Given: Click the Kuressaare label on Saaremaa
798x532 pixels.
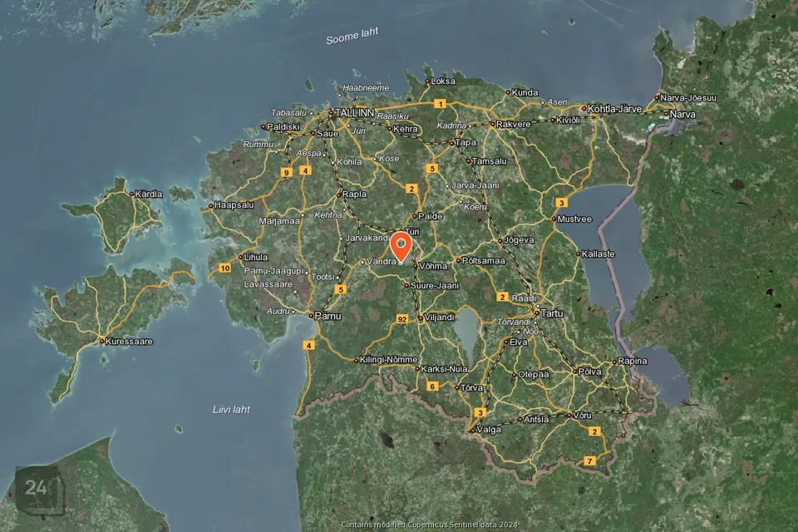Looking at the screenshot, I should click(x=130, y=341).
